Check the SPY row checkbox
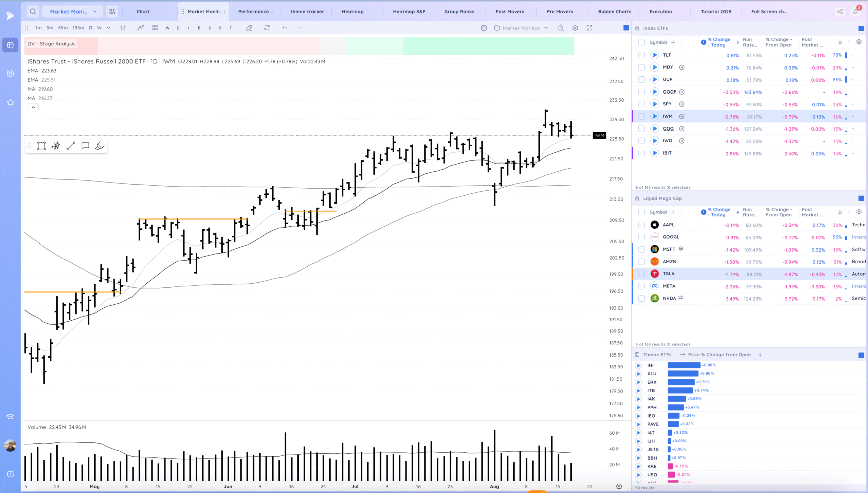The image size is (868, 493). [642, 104]
